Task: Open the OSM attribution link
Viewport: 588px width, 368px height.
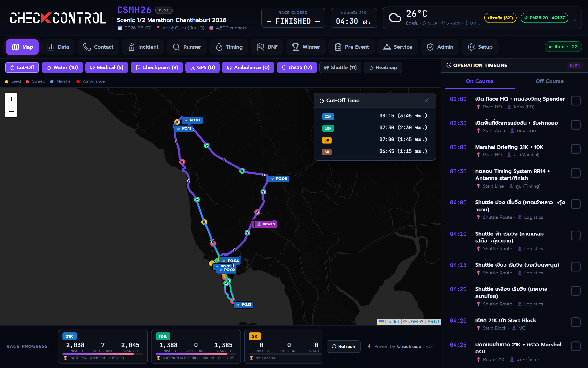Action: coord(413,321)
